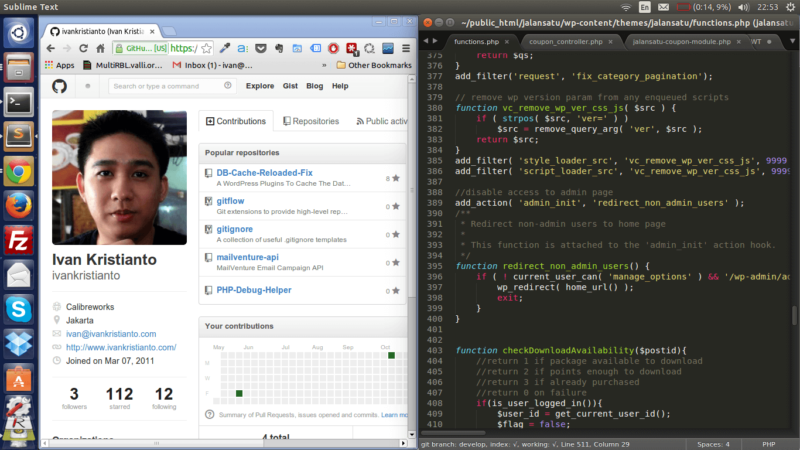Open clock showing 22:53
The width and height of the screenshot is (800, 450).
click(x=767, y=7)
